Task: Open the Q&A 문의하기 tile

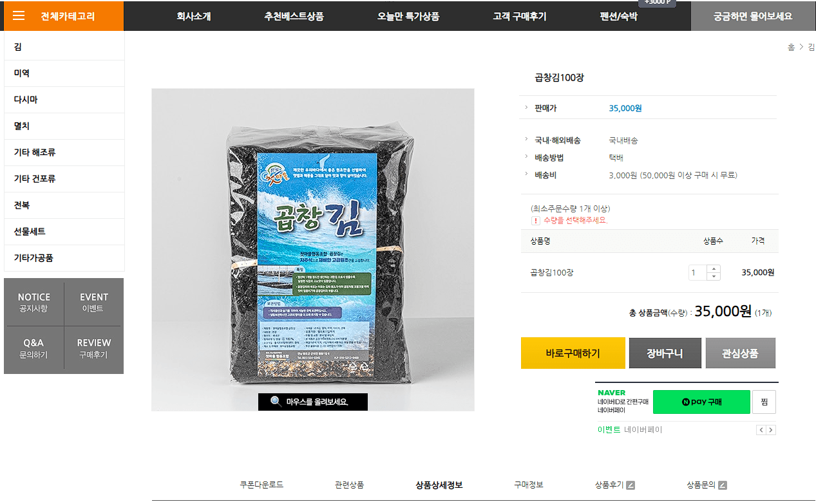Action: click(33, 348)
